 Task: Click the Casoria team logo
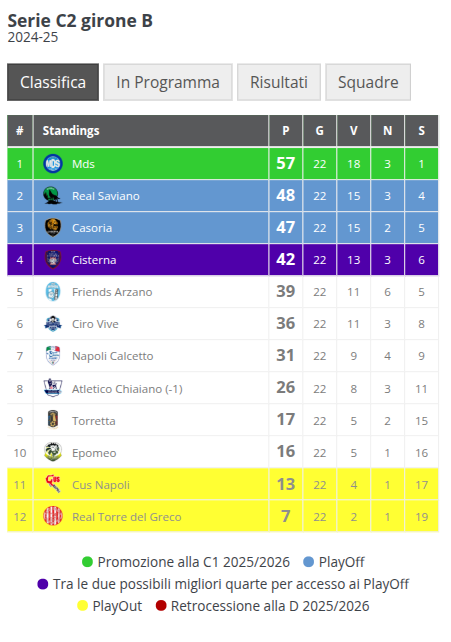click(x=53, y=228)
